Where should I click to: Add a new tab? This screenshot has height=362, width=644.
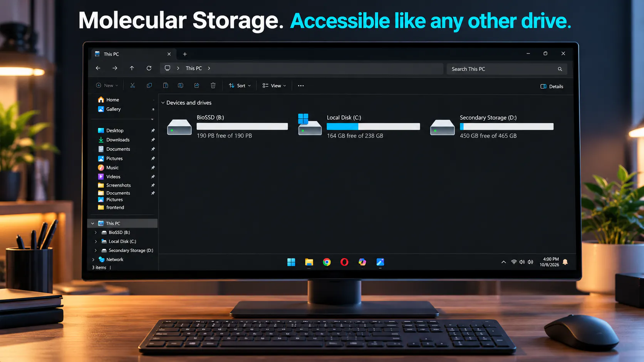[185, 54]
